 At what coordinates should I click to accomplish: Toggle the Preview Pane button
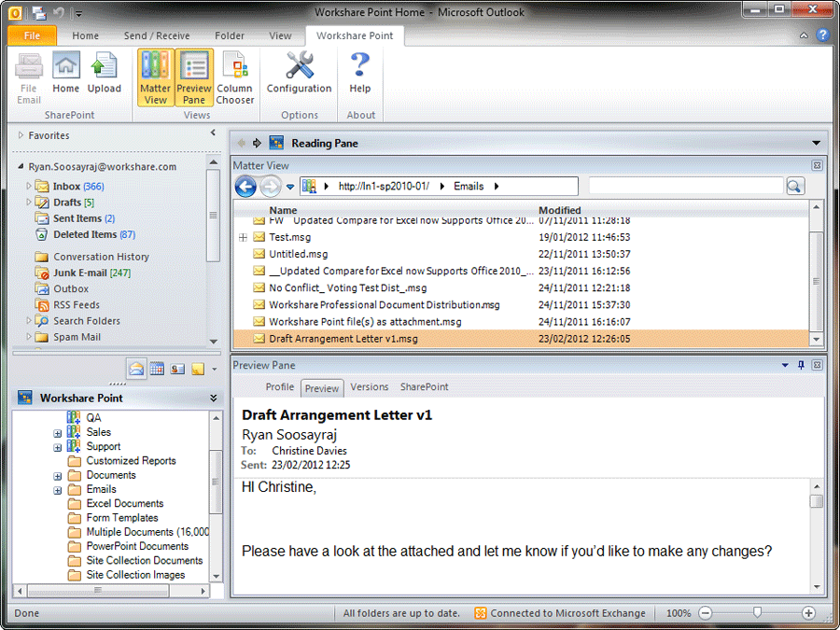click(194, 77)
